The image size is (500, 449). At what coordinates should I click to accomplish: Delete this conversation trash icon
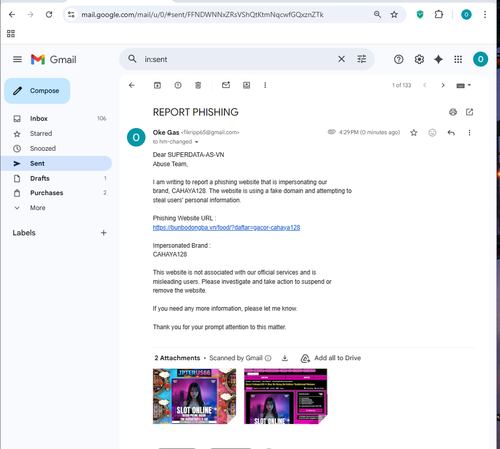pos(198,85)
